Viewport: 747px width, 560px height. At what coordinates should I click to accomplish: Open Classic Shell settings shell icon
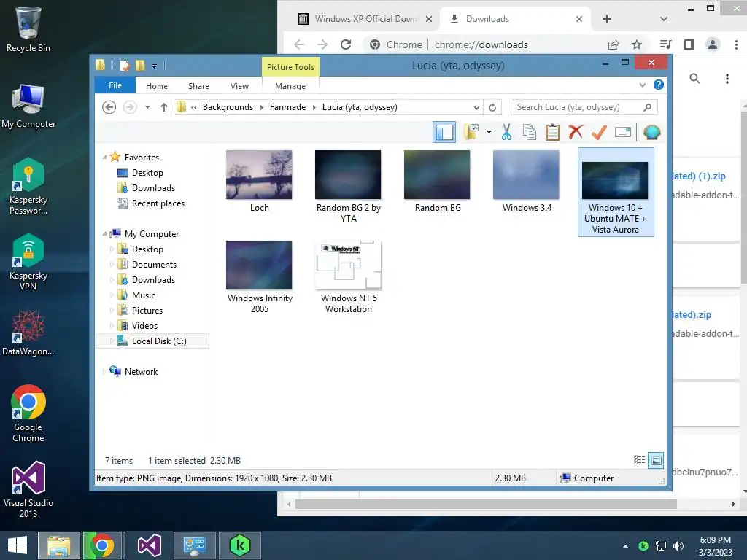(x=651, y=132)
